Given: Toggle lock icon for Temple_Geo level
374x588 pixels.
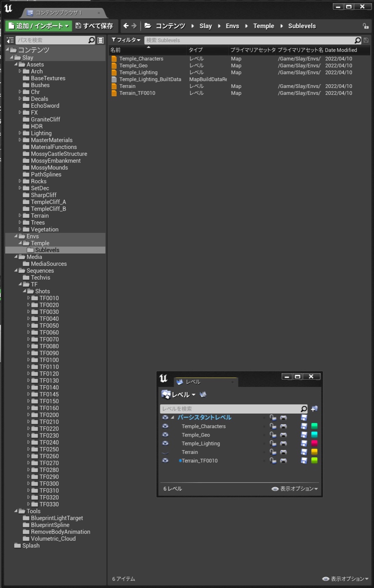Looking at the screenshot, I should click(273, 435).
